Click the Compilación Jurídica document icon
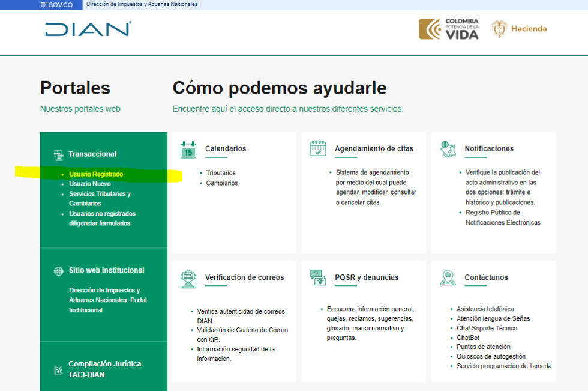 pos(59,371)
